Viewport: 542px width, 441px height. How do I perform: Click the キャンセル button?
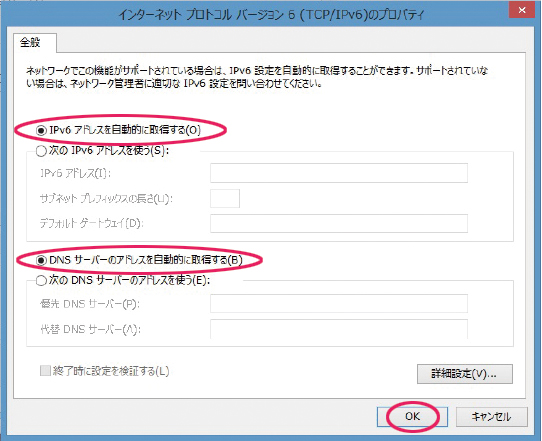[x=492, y=417]
